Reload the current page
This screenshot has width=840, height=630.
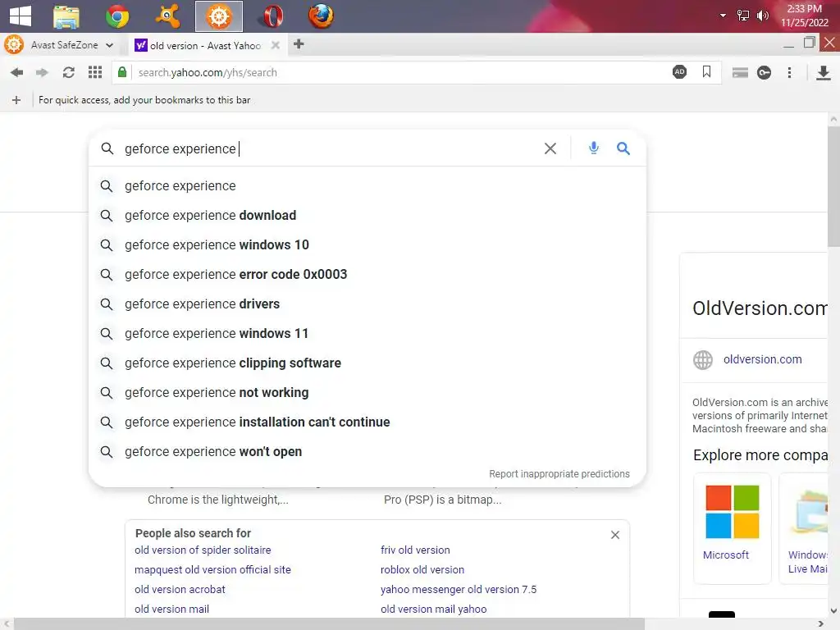[69, 72]
